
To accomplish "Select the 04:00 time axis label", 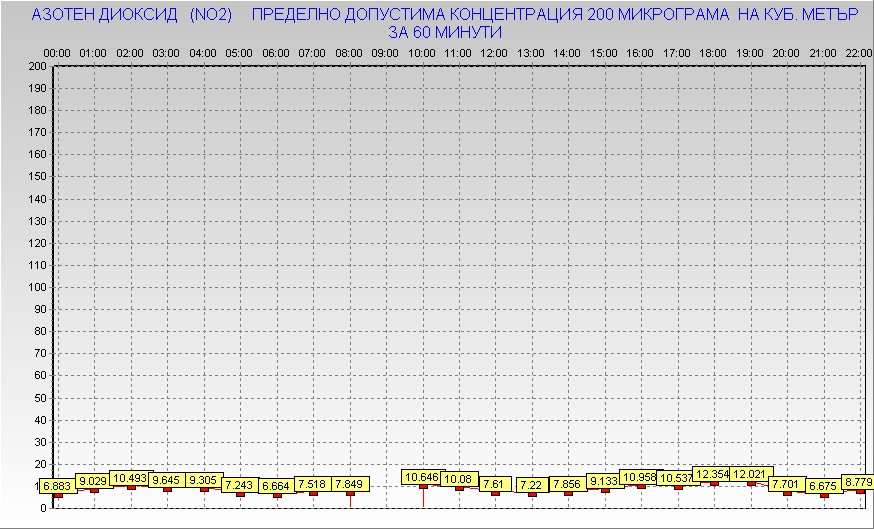I will 202,52.
